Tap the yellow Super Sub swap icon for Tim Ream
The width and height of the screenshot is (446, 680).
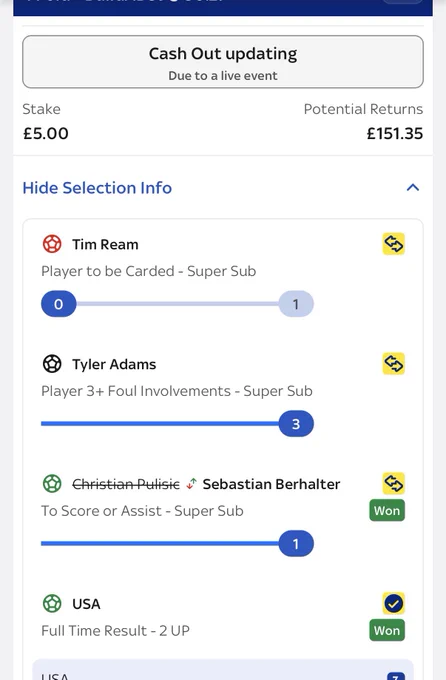tap(394, 244)
